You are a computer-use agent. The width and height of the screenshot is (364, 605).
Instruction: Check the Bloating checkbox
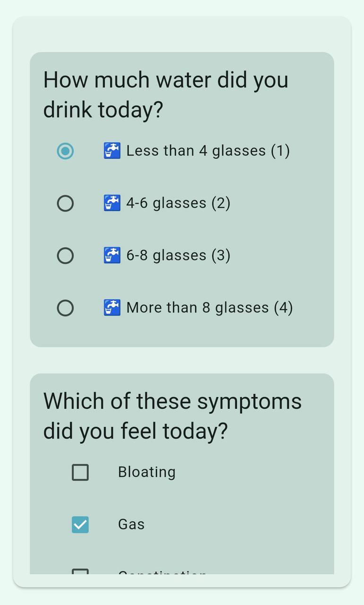click(x=80, y=472)
